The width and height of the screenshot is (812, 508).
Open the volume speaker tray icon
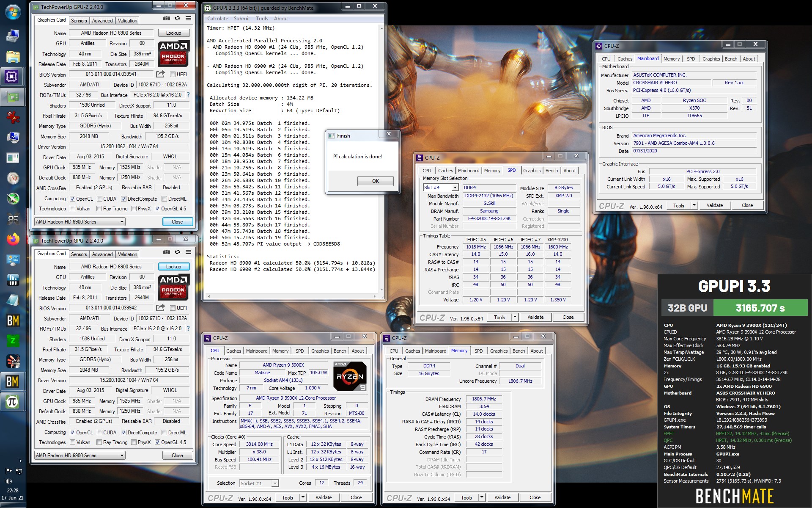pos(8,481)
